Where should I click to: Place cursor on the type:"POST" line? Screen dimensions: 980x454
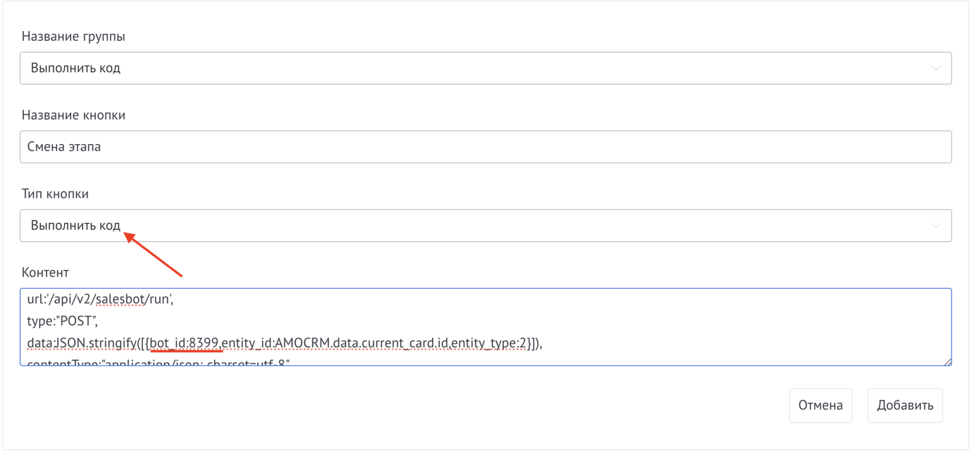coord(62,321)
